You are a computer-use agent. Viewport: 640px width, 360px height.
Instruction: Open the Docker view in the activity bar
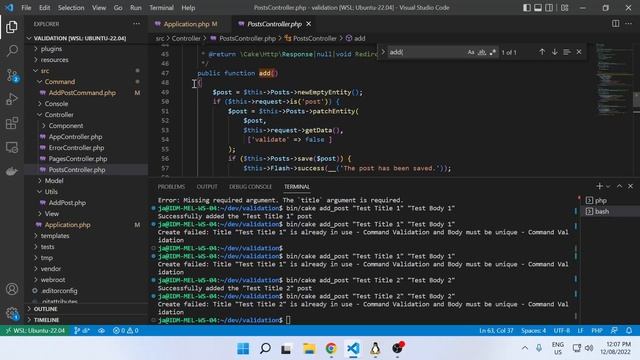click(x=12, y=171)
